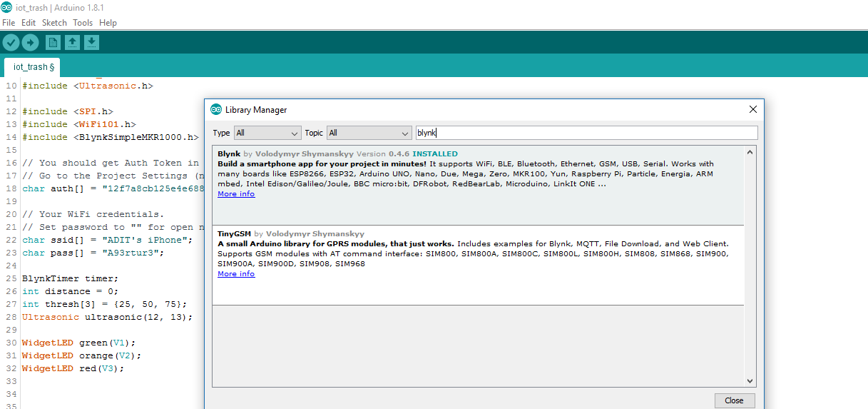The image size is (868, 409).
Task: Open More info link for Blynk
Action: pyautogui.click(x=236, y=194)
